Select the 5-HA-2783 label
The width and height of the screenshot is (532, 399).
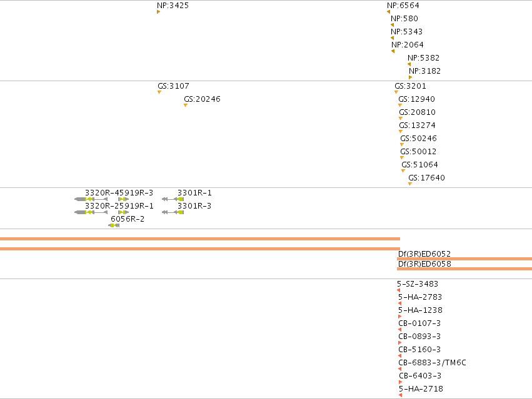click(420, 297)
